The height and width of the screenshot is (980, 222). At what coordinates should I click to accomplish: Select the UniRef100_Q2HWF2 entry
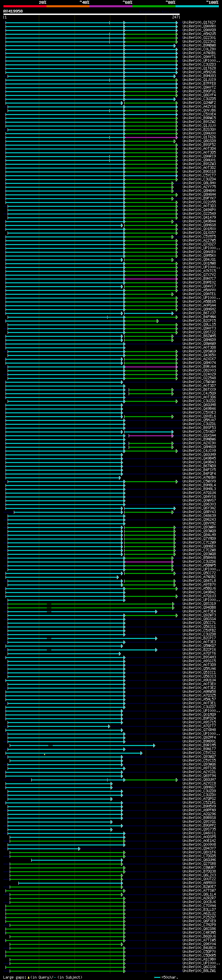click(x=199, y=103)
